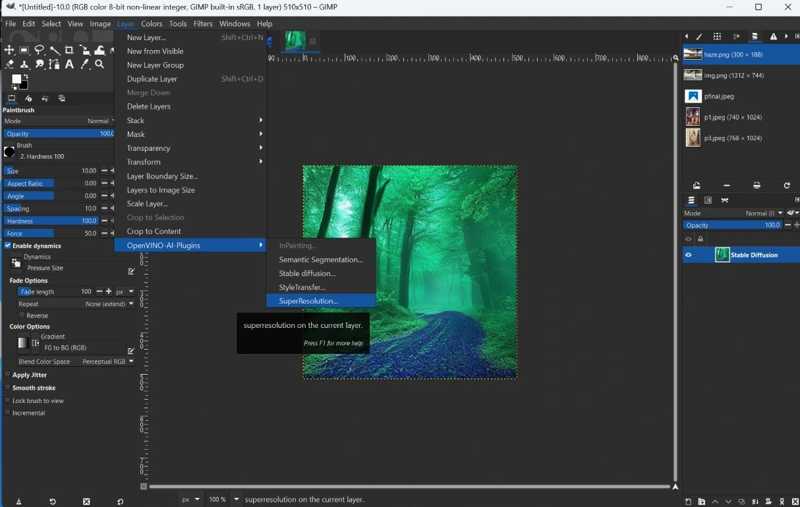Expand the Apply Jitter section
The width and height of the screenshot is (800, 507).
[29, 375]
